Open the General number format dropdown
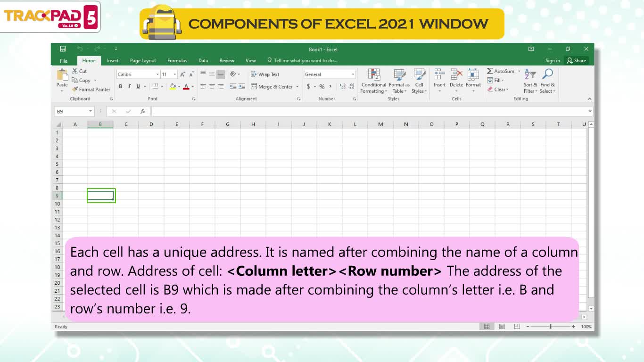644x362 pixels. click(x=353, y=74)
